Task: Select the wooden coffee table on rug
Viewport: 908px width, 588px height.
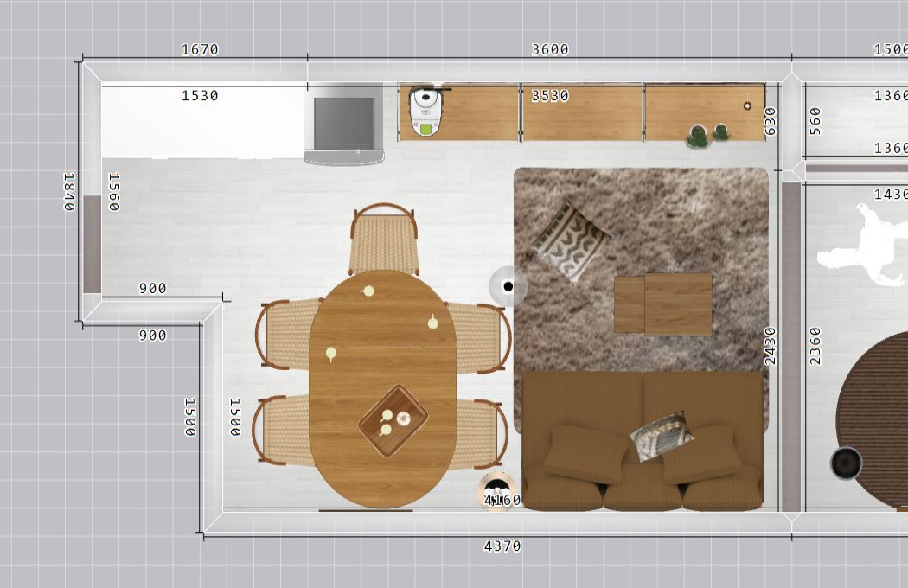Action: click(x=663, y=304)
